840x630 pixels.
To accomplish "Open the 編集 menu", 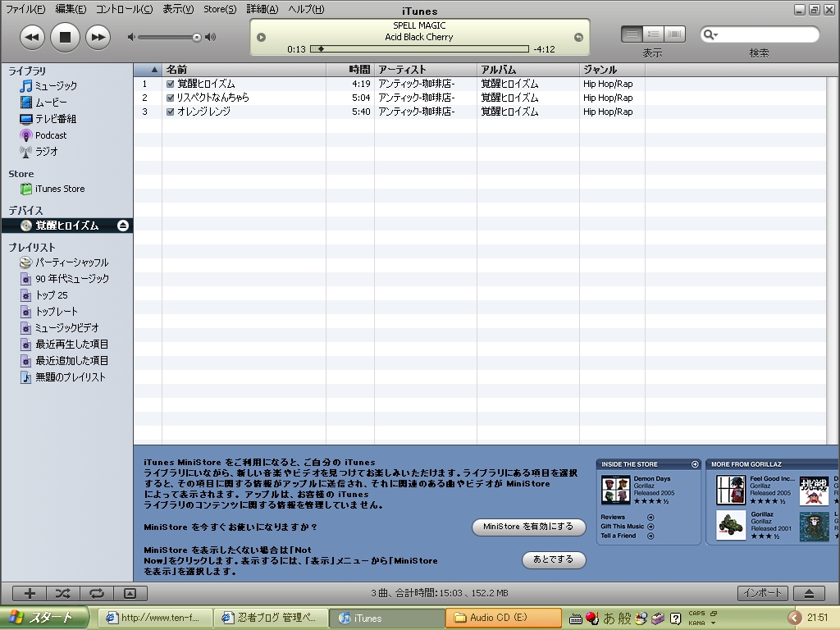I will 71,9.
